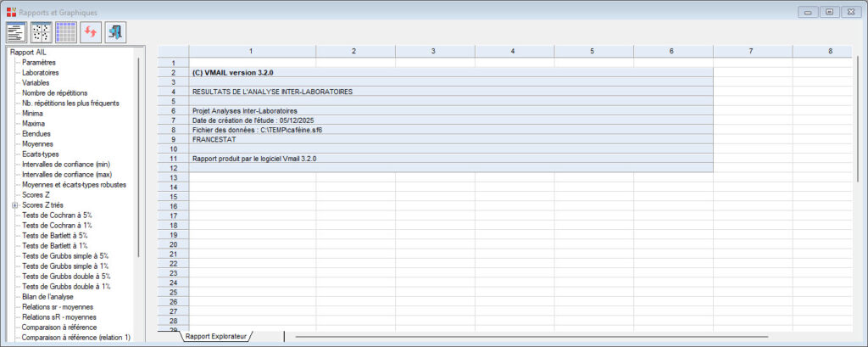Image resolution: width=868 pixels, height=347 pixels.
Task: Click column 3 header in the grid
Action: click(434, 52)
